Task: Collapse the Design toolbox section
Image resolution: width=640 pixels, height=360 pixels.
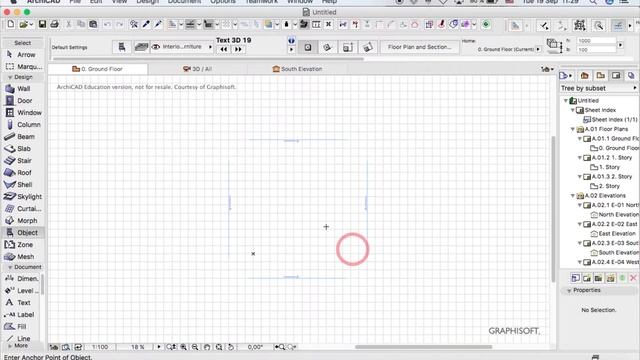Action: coord(10,77)
